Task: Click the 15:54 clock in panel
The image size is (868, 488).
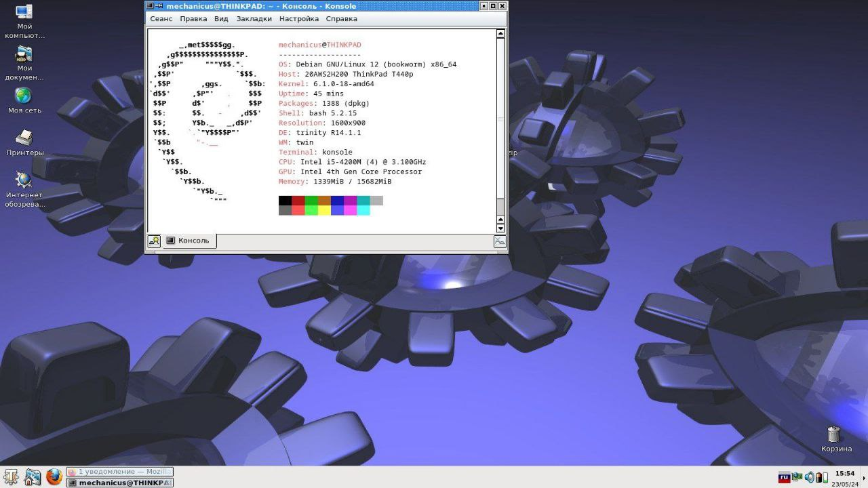Action: [844, 473]
